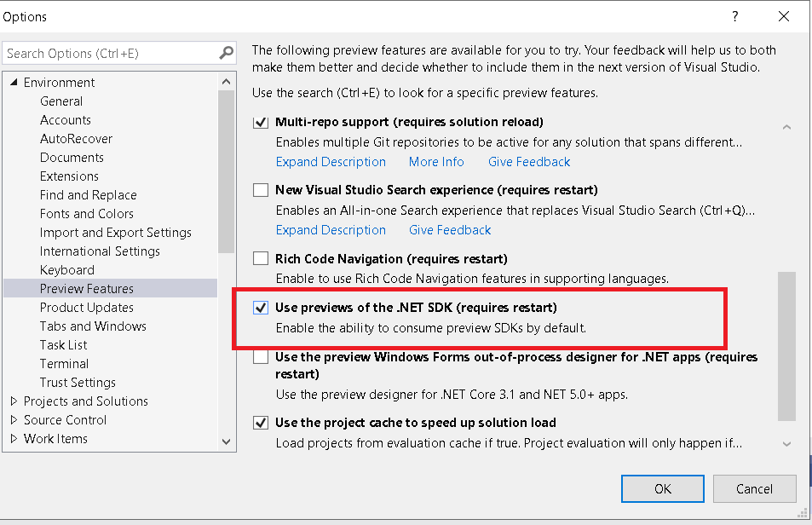Collapse the Environment tree section

[14, 82]
